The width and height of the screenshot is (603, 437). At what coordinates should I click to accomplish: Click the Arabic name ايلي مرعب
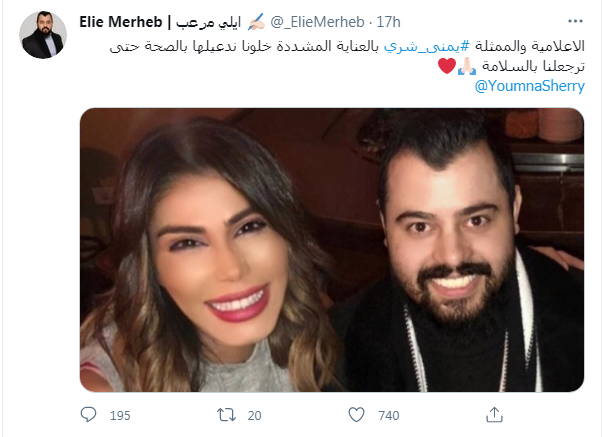point(208,22)
